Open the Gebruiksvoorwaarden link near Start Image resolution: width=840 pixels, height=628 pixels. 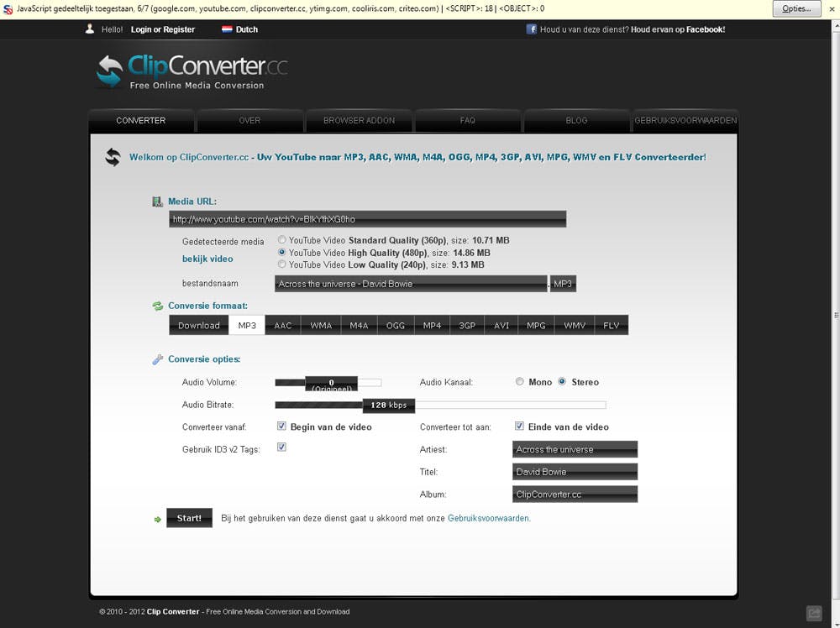pyautogui.click(x=488, y=518)
